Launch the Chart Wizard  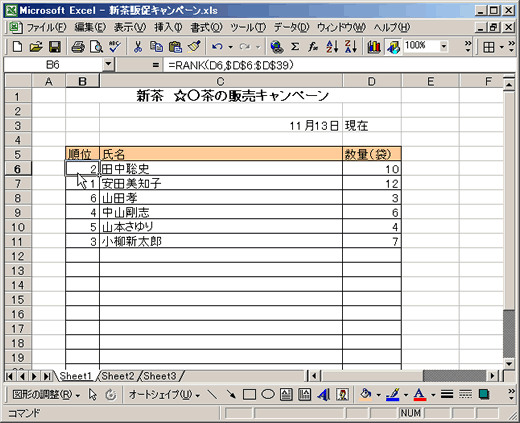(374, 46)
